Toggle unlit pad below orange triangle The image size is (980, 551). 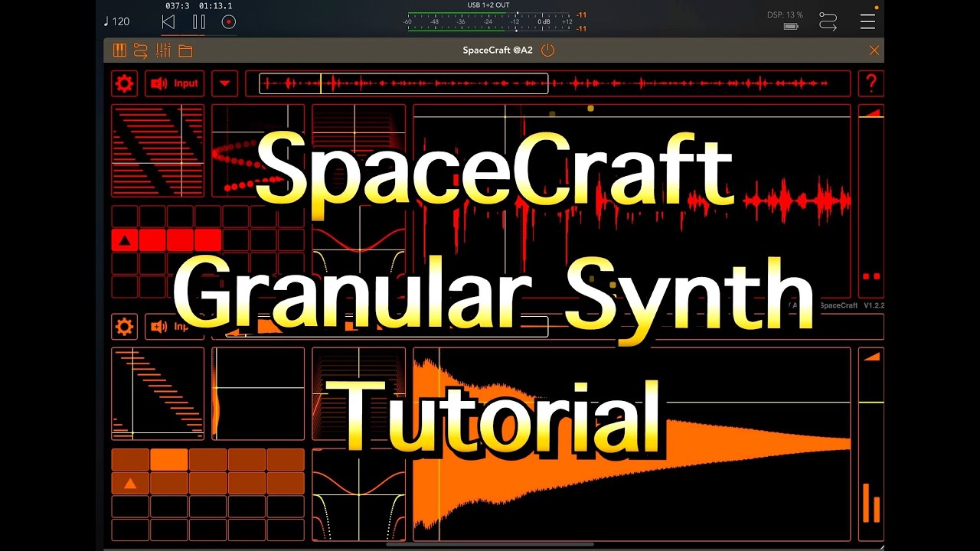click(130, 507)
